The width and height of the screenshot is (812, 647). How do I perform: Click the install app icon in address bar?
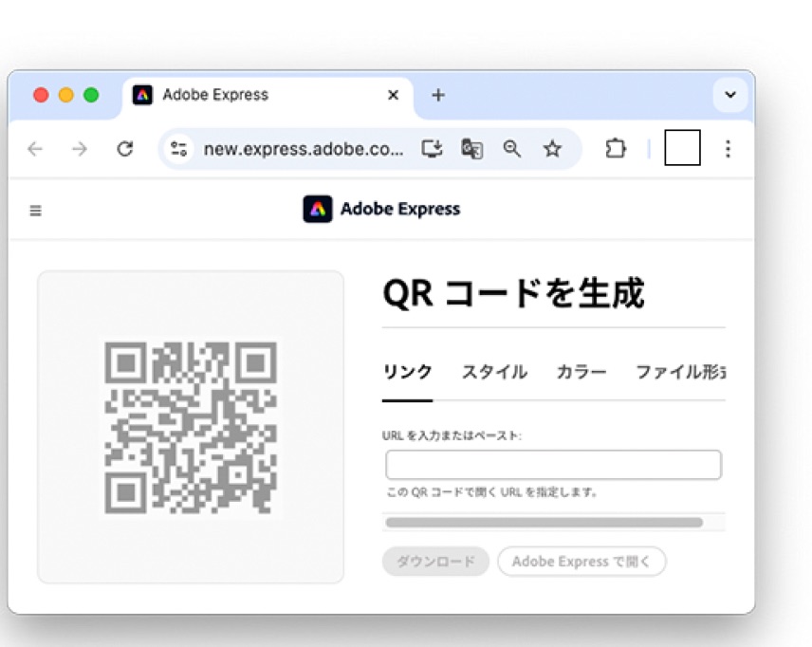coord(433,149)
